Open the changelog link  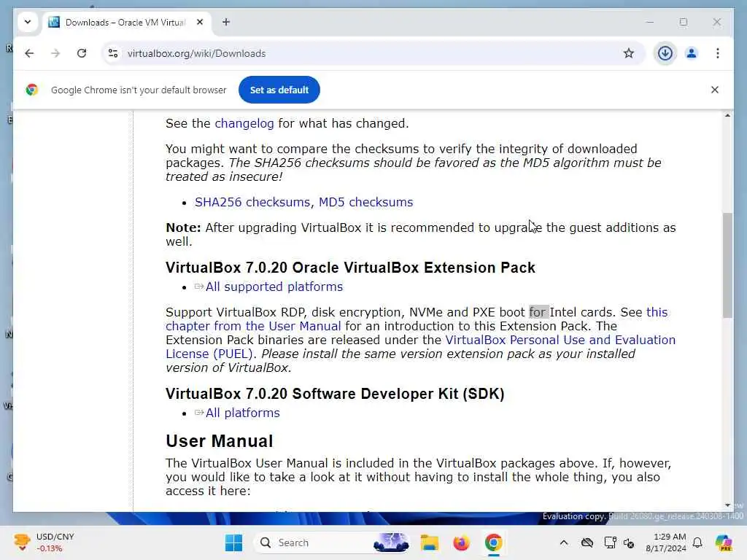pyautogui.click(x=244, y=123)
